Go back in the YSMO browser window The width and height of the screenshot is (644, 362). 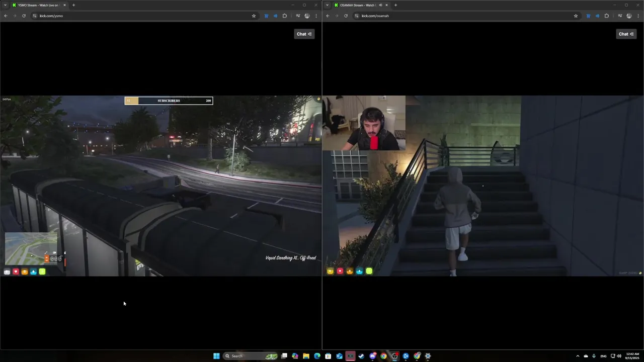[x=6, y=16]
